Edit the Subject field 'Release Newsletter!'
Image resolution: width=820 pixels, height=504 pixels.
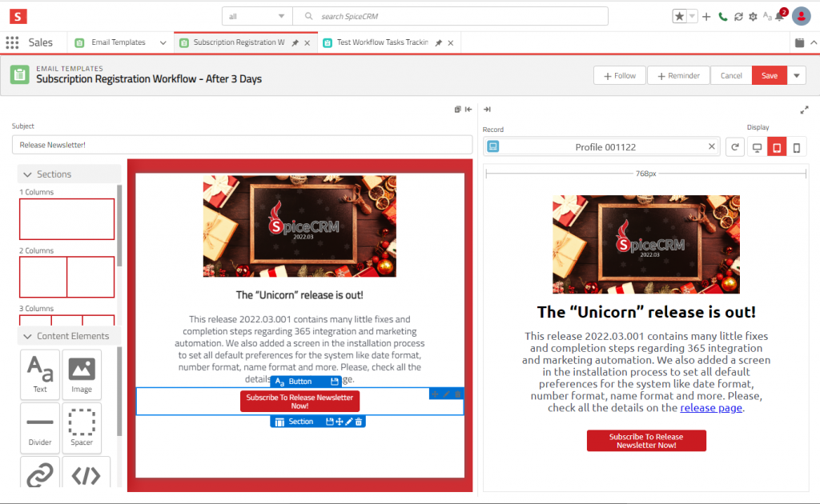point(242,145)
